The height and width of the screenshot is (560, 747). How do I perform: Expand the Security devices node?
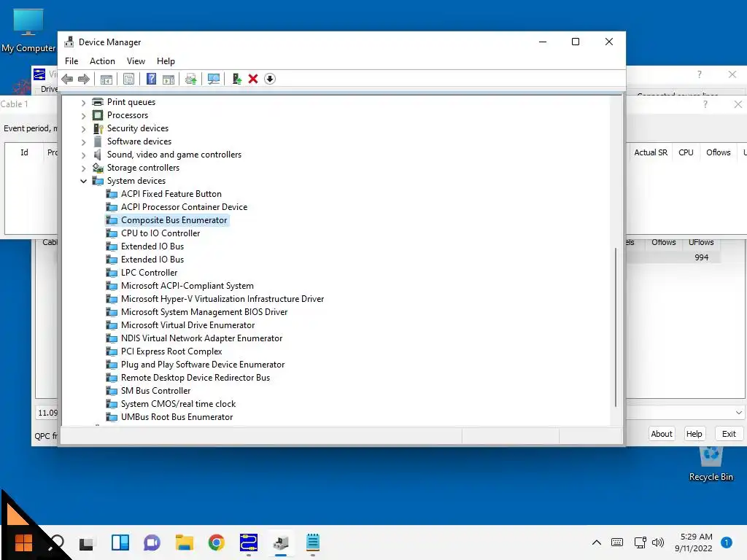tap(83, 129)
